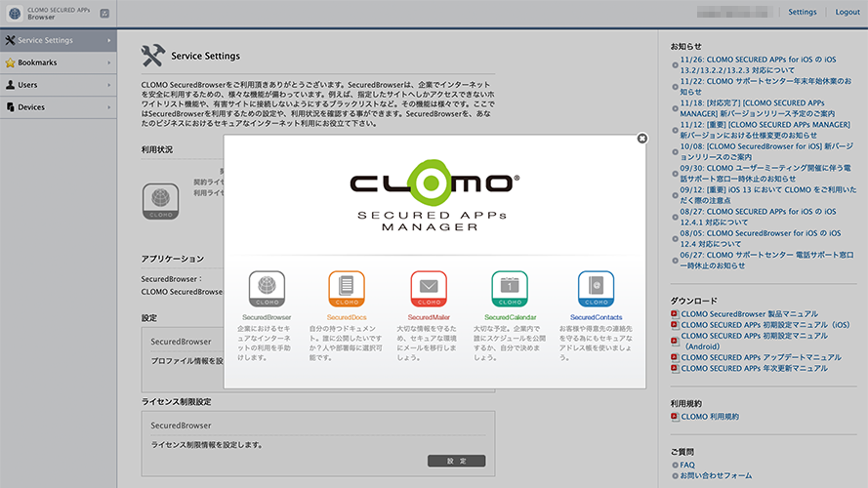Expand the Service Settings submenu arrow
Image resolution: width=868 pixels, height=488 pixels.
(x=109, y=40)
